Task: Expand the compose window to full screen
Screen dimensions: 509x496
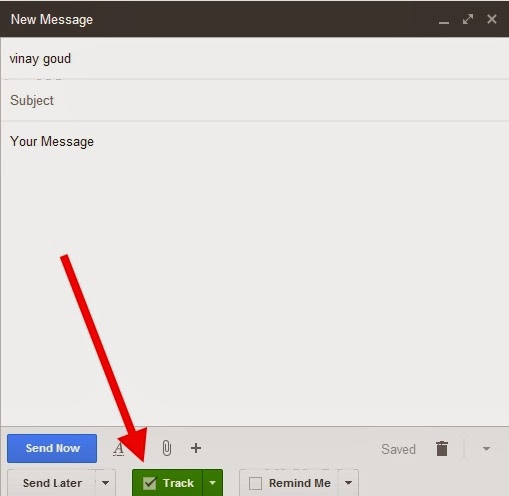Action: pyautogui.click(x=468, y=19)
